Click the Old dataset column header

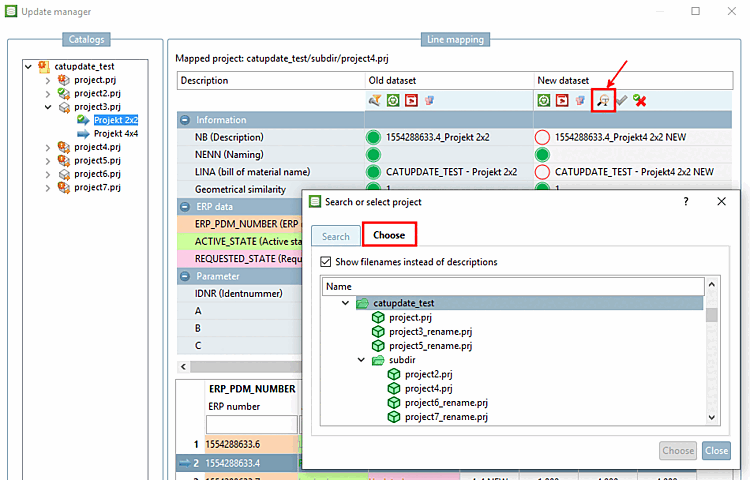[449, 80]
